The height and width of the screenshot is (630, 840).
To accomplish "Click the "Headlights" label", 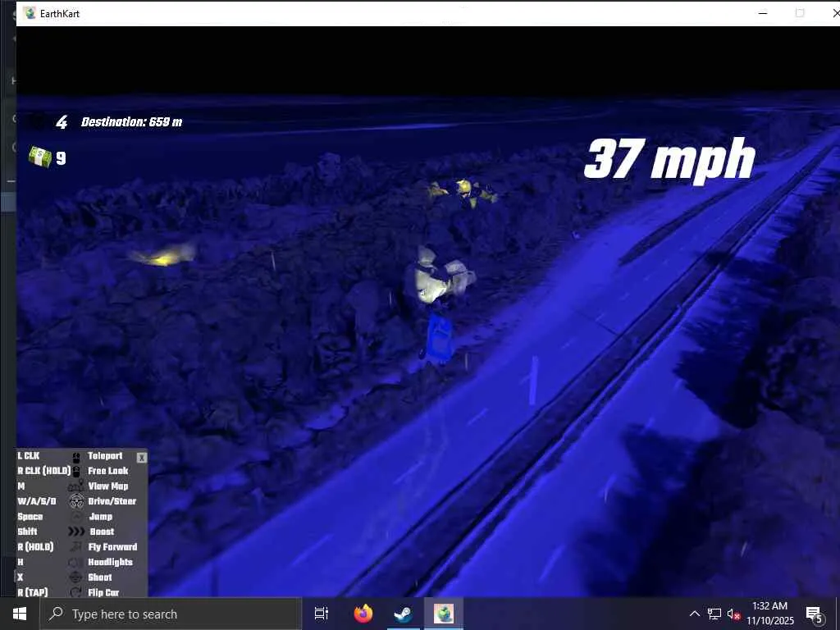I will 111,562.
